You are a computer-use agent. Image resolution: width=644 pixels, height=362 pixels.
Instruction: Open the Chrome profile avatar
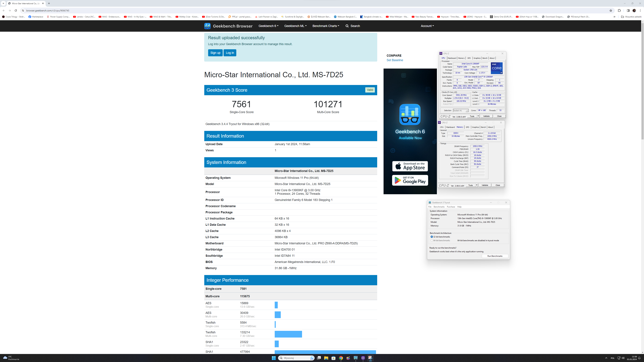pos(634,11)
